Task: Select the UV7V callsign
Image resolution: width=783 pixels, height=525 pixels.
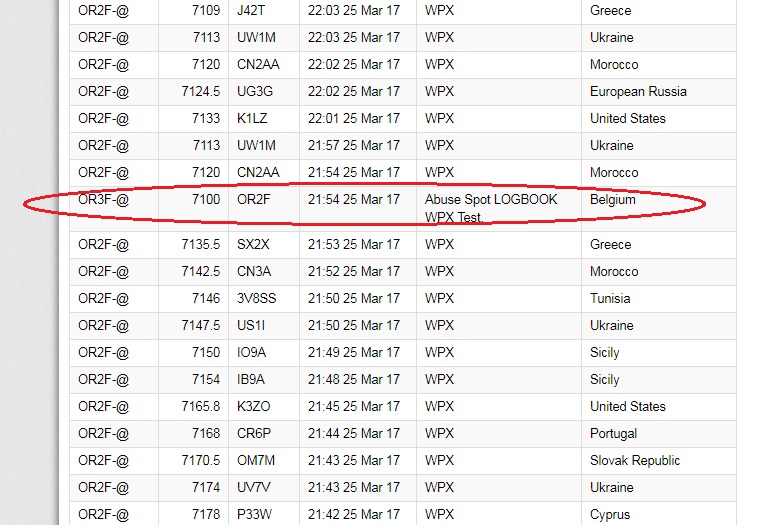Action: [x=253, y=487]
